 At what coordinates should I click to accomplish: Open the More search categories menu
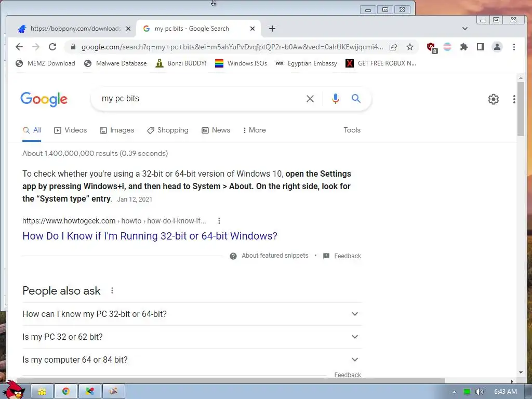[x=255, y=130]
